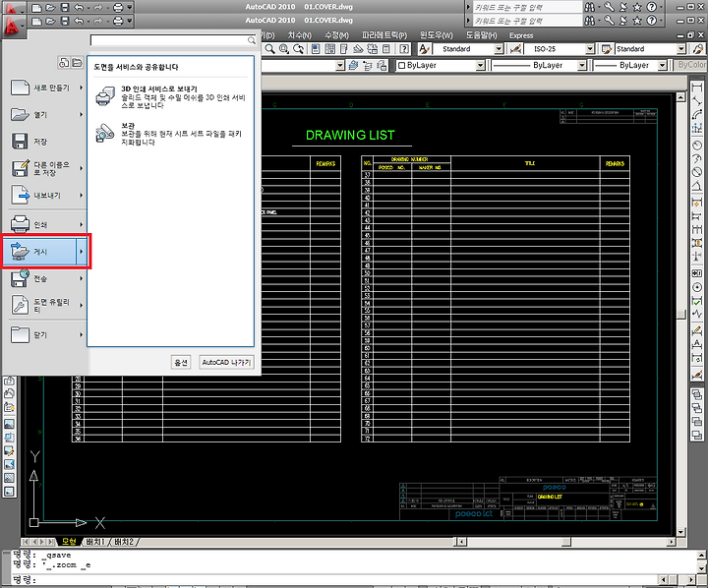Select the Dimension Text Edit tool
Image resolution: width=708 pixels, height=588 pixels.
(697, 344)
